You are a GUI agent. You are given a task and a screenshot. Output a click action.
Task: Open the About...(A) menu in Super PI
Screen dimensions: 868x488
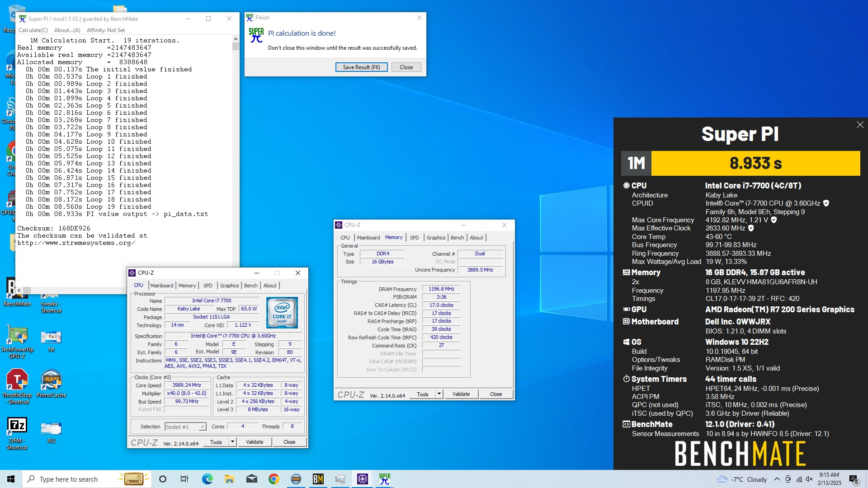pyautogui.click(x=67, y=30)
